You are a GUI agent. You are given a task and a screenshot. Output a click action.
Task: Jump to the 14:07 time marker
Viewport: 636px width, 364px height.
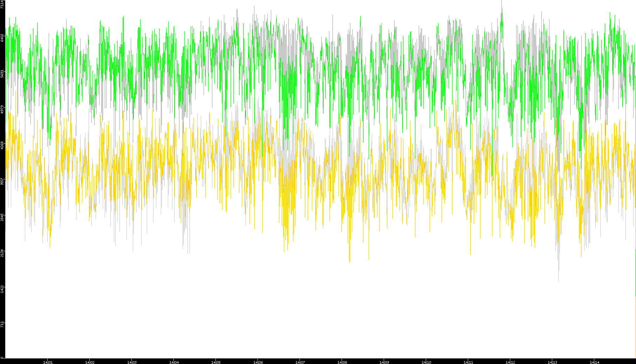point(300,362)
